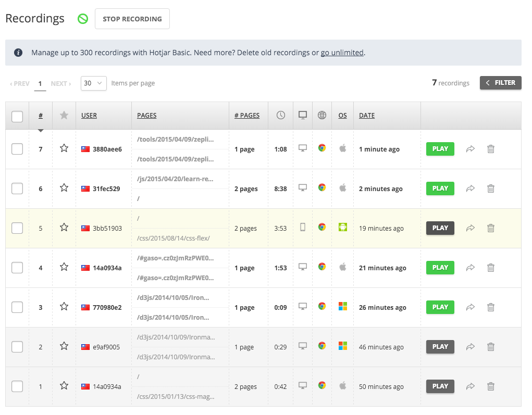Viewport: 532px width, 415px height.
Task: Click the trash icon for recording 5
Action: pyautogui.click(x=490, y=228)
